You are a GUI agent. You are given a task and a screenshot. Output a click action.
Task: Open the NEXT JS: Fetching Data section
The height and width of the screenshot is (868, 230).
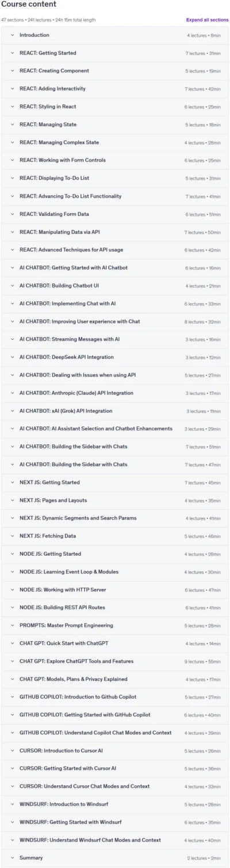[115, 536]
